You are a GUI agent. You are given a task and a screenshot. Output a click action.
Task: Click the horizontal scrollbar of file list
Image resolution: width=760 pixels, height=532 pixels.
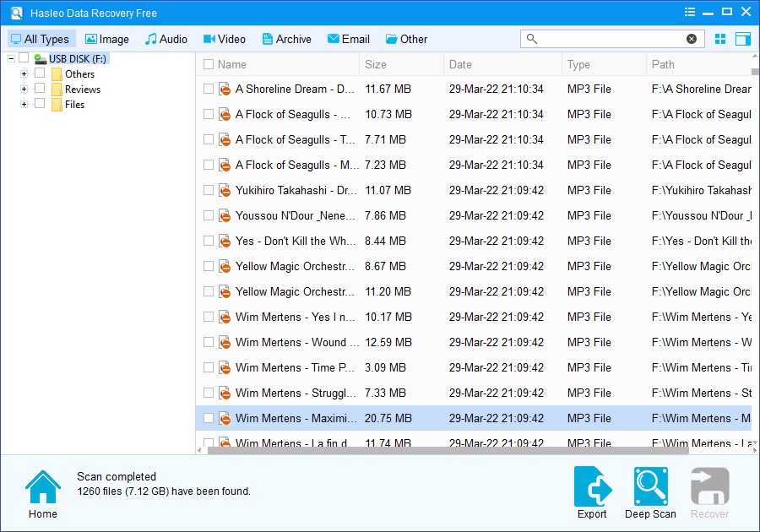[x=448, y=451]
